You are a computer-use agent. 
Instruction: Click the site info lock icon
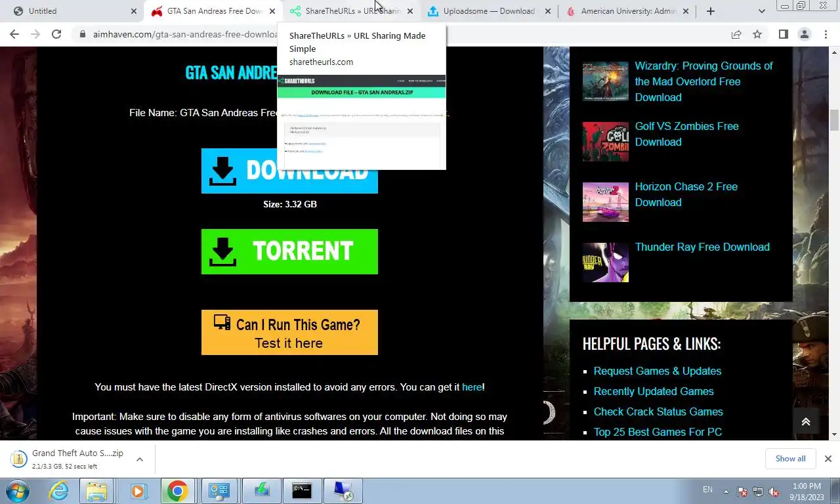(82, 34)
